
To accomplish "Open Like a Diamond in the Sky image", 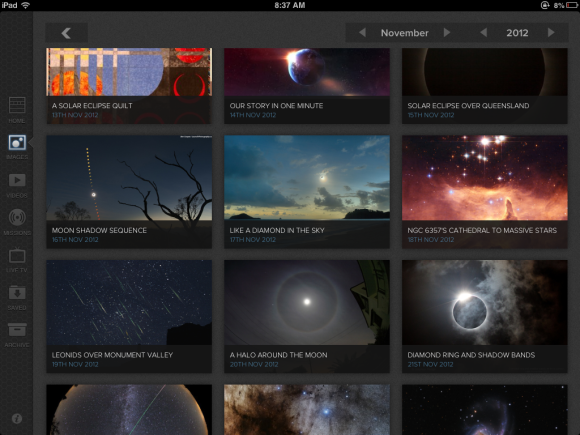I will (307, 192).
